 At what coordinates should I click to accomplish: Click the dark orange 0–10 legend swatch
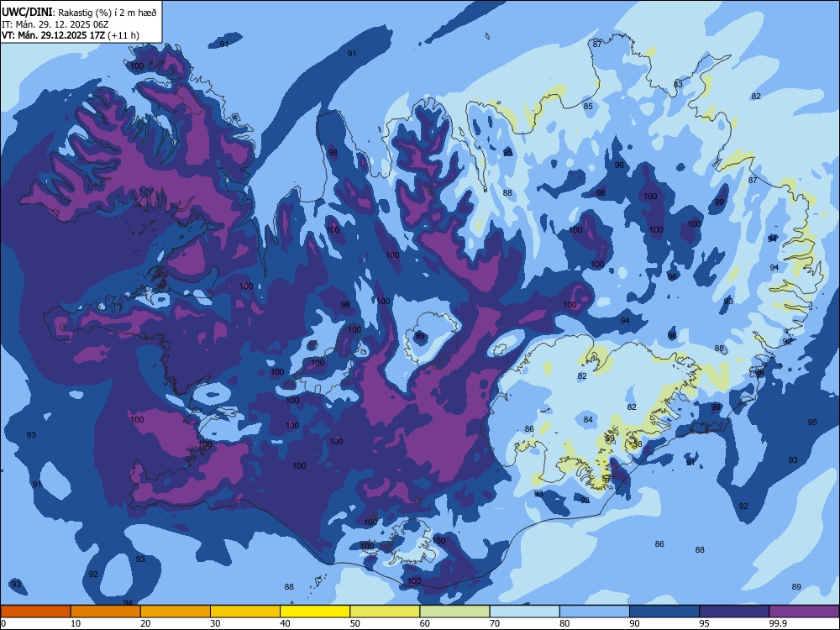coord(35,612)
